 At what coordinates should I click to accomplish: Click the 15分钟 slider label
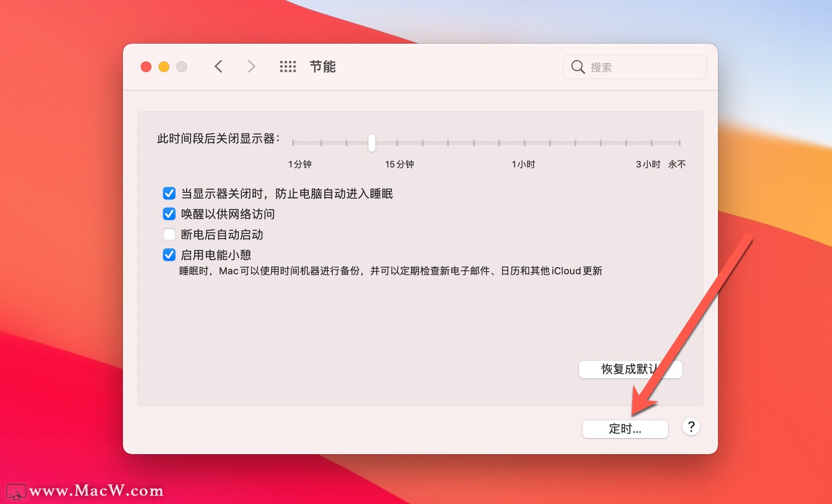click(400, 164)
